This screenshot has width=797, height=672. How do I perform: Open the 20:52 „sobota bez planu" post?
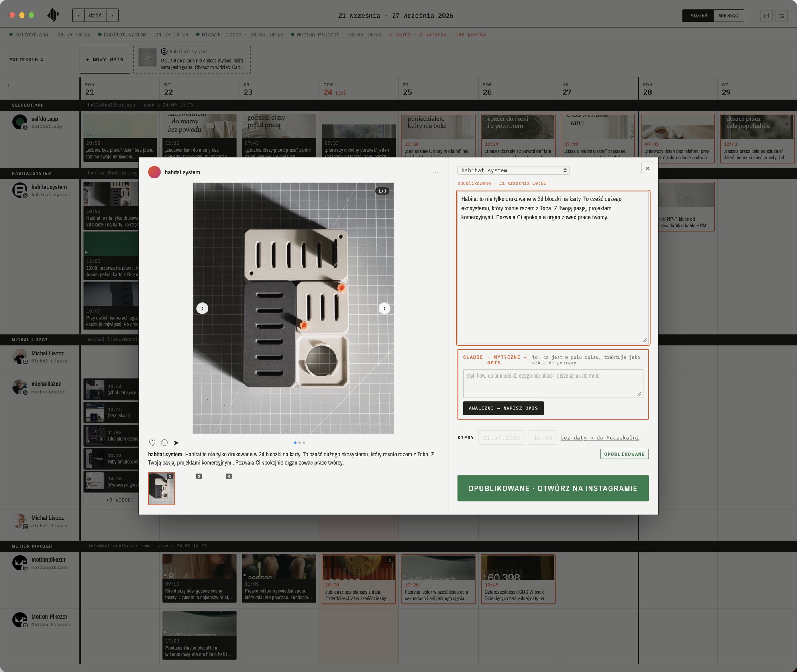[x=120, y=137]
